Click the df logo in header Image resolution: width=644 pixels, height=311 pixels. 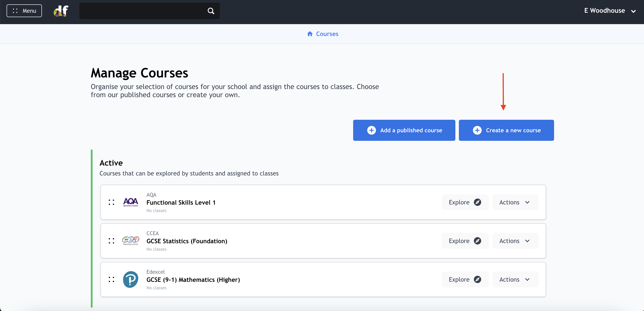(x=61, y=11)
